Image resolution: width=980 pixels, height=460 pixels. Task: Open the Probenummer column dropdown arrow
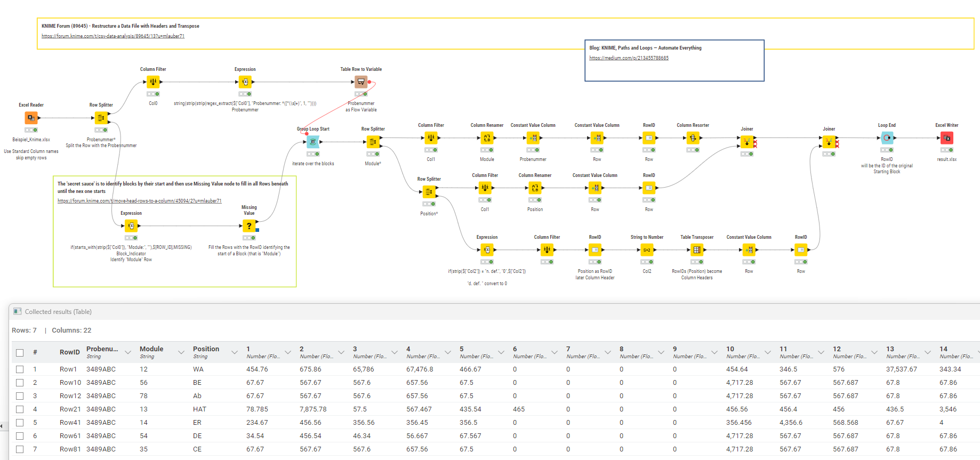pyautogui.click(x=128, y=352)
